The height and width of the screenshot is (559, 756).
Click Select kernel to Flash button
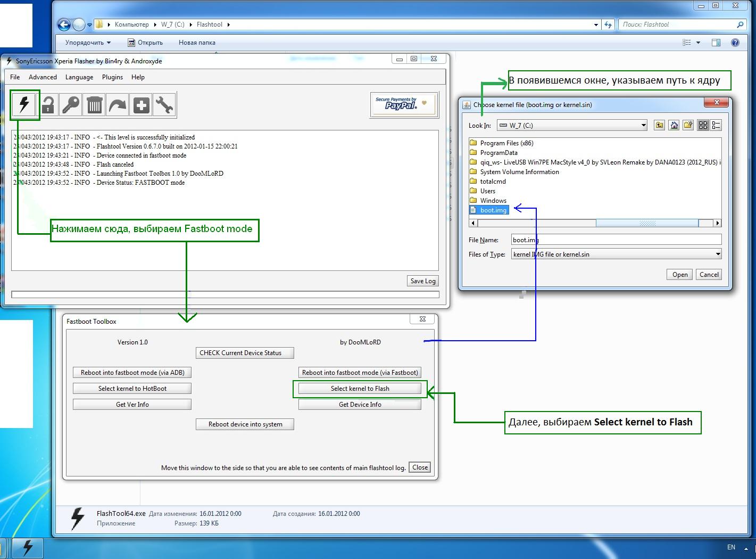(360, 389)
